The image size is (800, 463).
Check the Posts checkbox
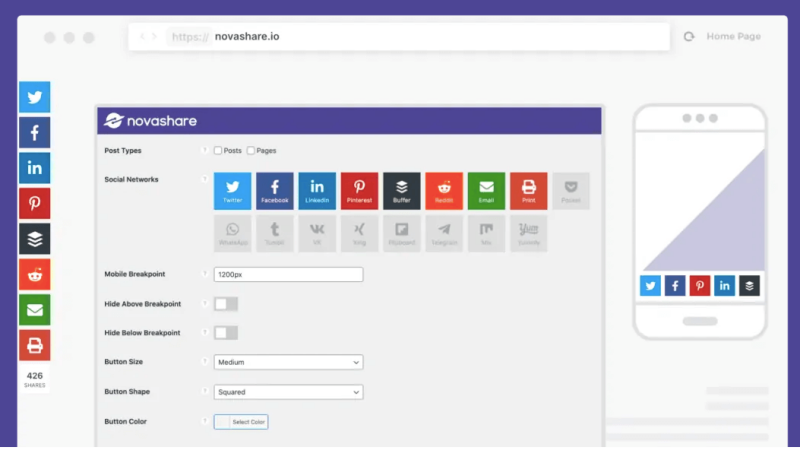pos(218,151)
